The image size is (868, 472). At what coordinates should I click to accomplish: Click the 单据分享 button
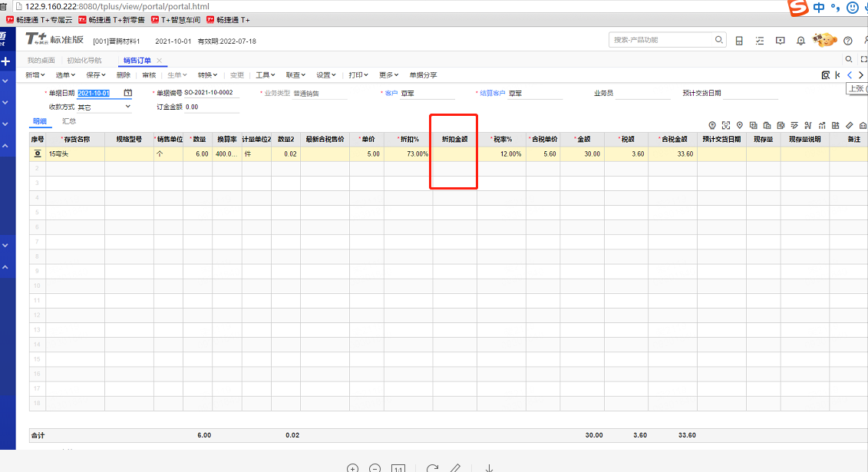(423, 75)
